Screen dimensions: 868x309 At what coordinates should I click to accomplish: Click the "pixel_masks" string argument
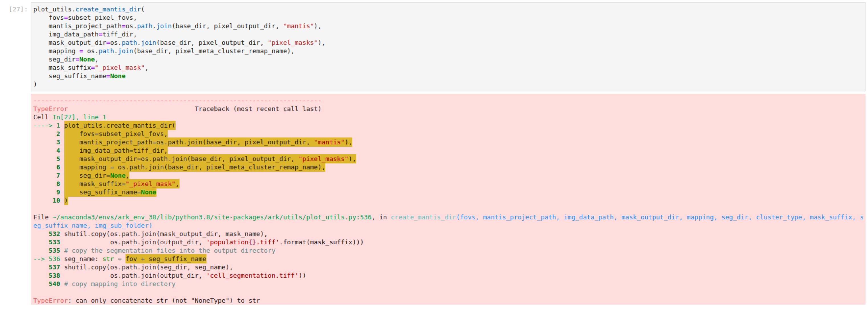point(292,42)
